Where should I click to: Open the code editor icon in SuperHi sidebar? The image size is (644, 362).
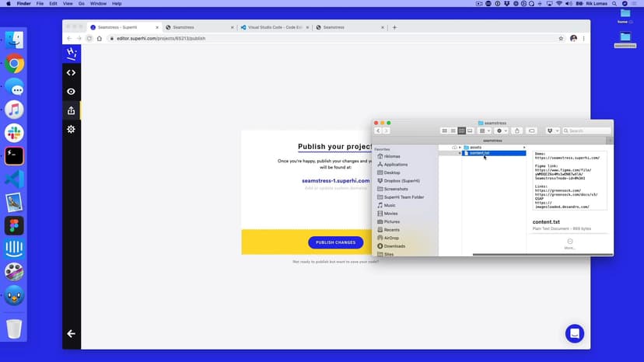(x=71, y=73)
